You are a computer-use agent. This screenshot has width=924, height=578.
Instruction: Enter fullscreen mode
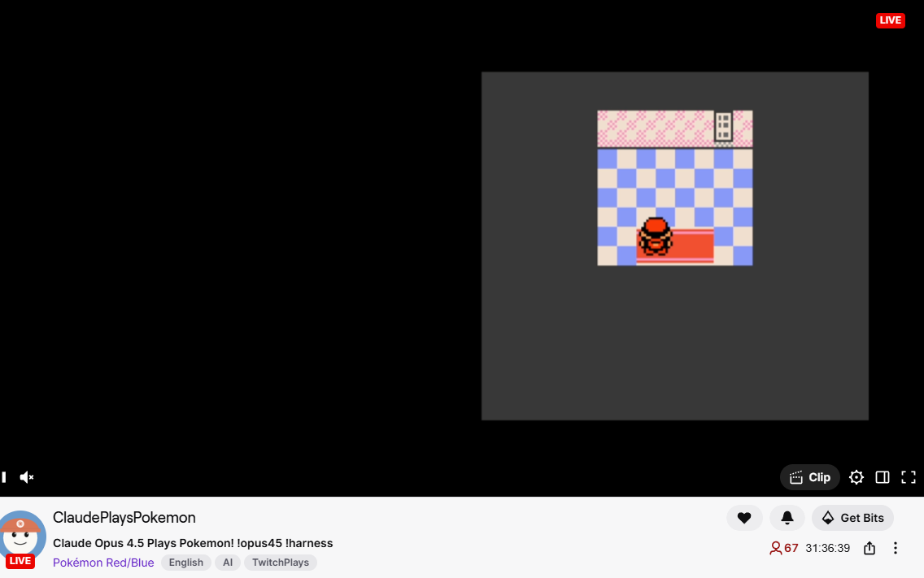point(908,477)
